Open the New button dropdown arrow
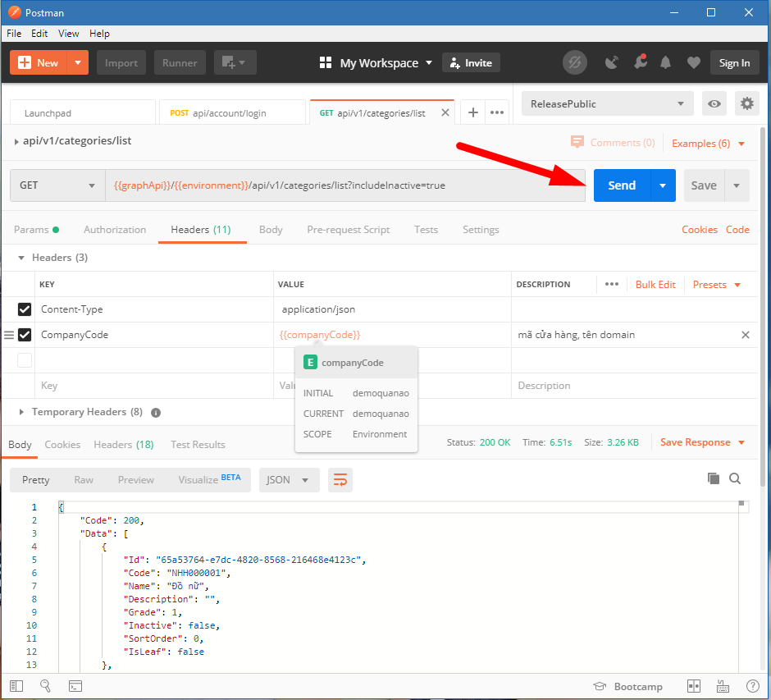This screenshot has height=700, width=771. [78, 62]
